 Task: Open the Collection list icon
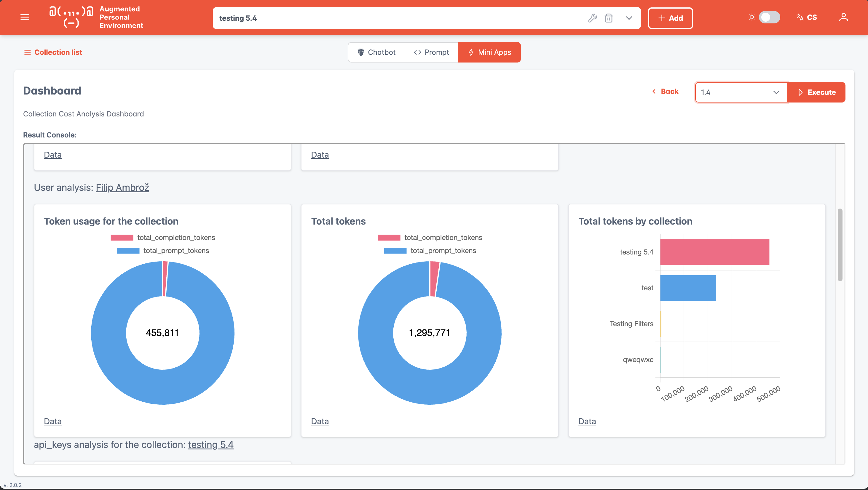click(x=27, y=52)
